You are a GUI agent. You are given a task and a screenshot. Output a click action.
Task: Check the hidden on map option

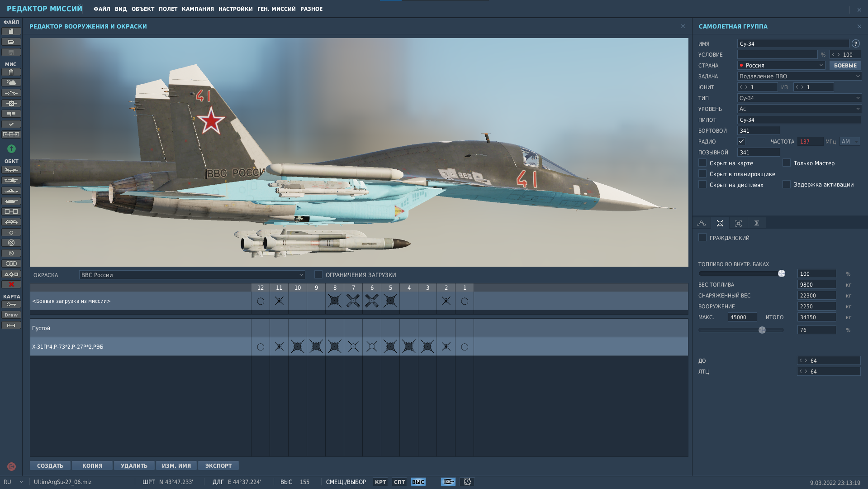tap(702, 163)
